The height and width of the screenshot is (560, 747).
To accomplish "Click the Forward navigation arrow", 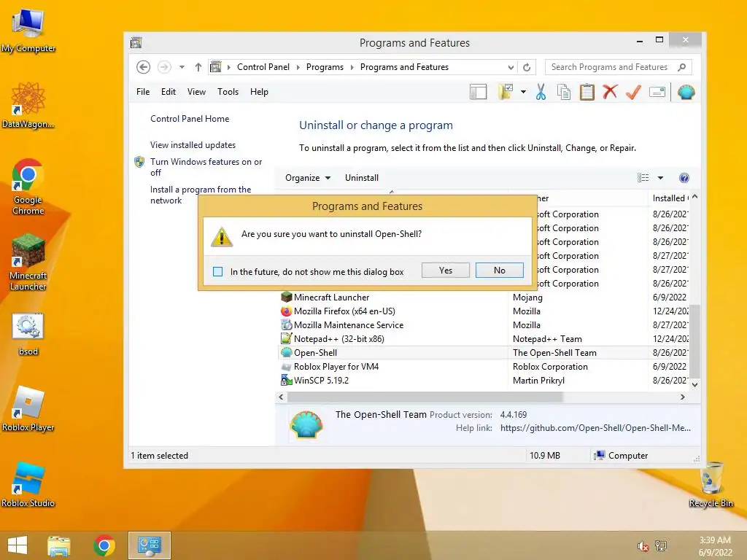I will (164, 67).
